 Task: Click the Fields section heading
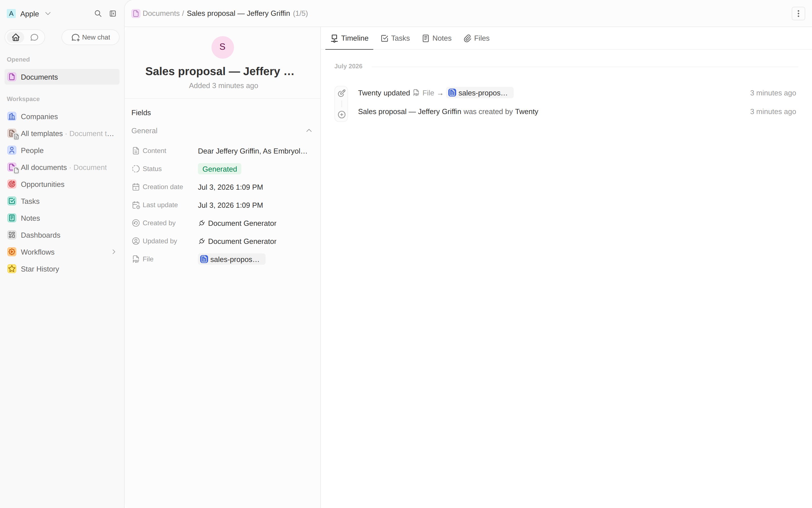point(141,113)
